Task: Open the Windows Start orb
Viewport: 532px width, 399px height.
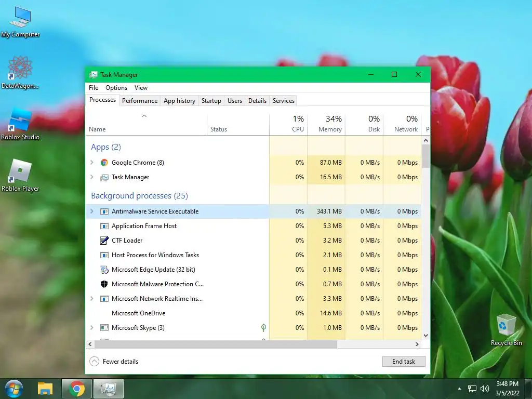Action: coord(14,389)
